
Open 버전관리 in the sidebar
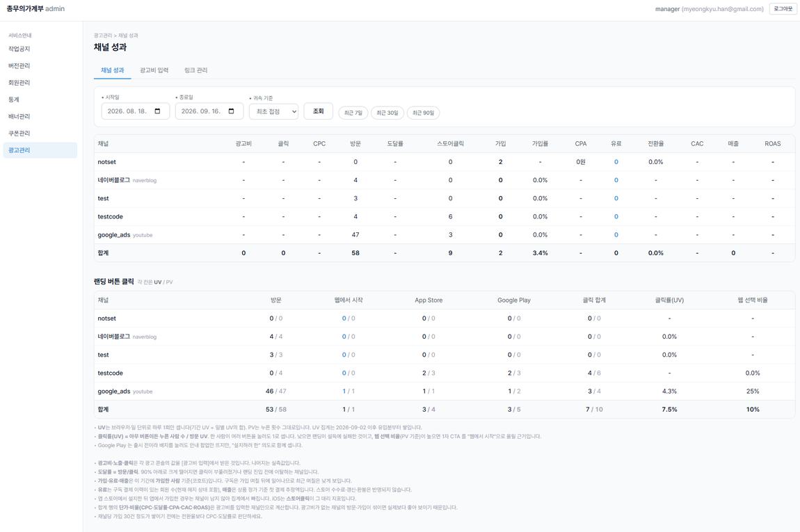(19, 66)
